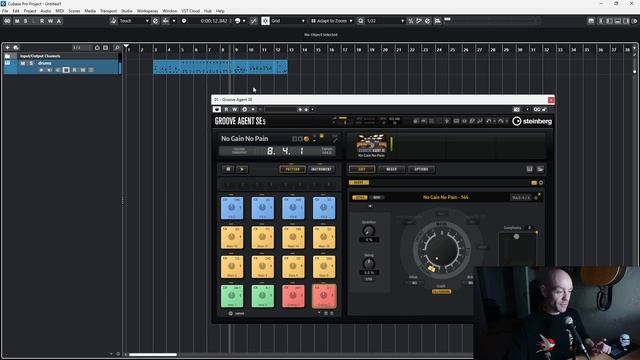The width and height of the screenshot is (640, 360).
Task: Trigger the fourth blue pattern pad
Action: pyautogui.click(x=324, y=208)
